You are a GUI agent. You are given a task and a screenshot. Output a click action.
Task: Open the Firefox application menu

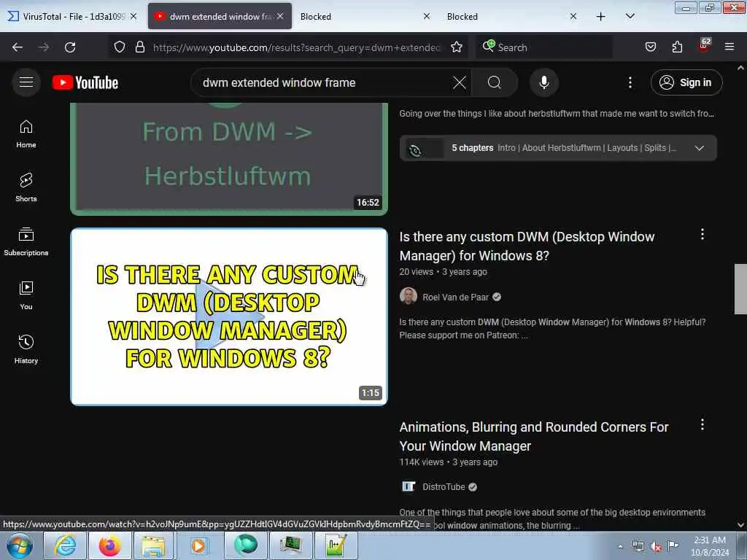click(729, 47)
